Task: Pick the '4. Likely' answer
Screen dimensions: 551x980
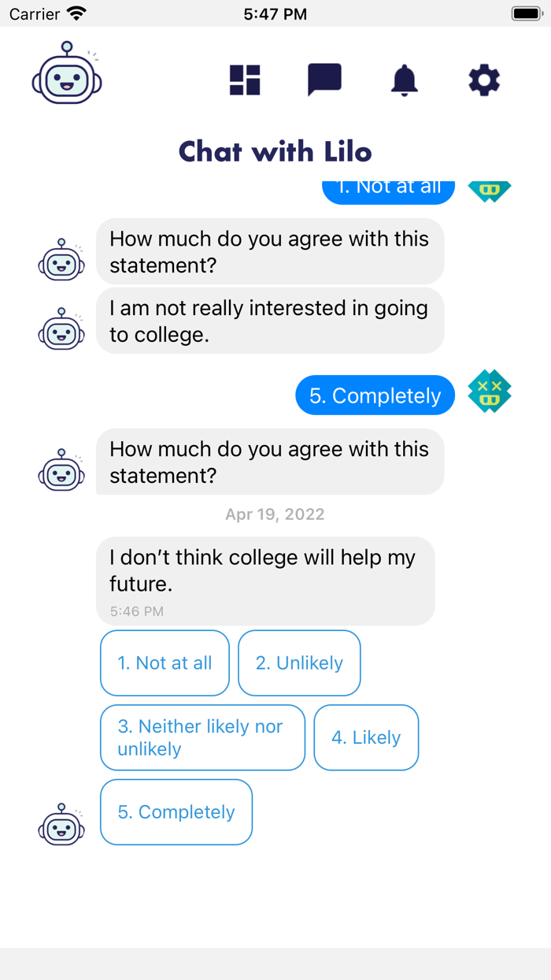Action: pos(366,737)
